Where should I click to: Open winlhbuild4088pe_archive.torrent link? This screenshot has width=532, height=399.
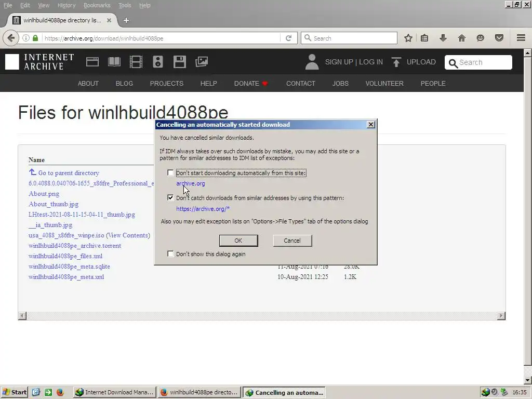[75, 246]
